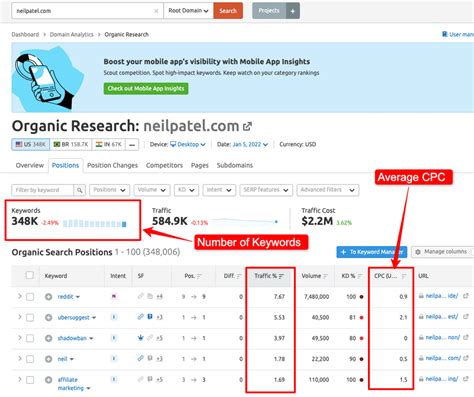Image resolution: width=474 pixels, height=397 pixels.
Task: Open the Positions filter dropdown
Action: (109, 190)
